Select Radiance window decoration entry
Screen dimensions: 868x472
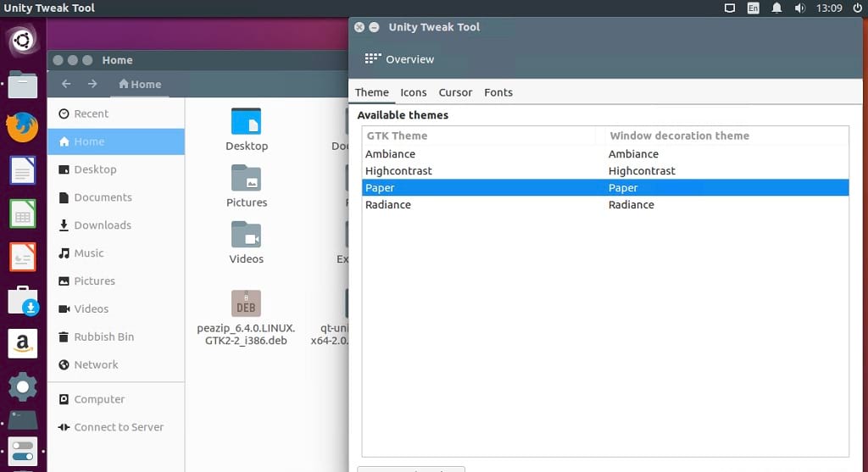coord(631,205)
